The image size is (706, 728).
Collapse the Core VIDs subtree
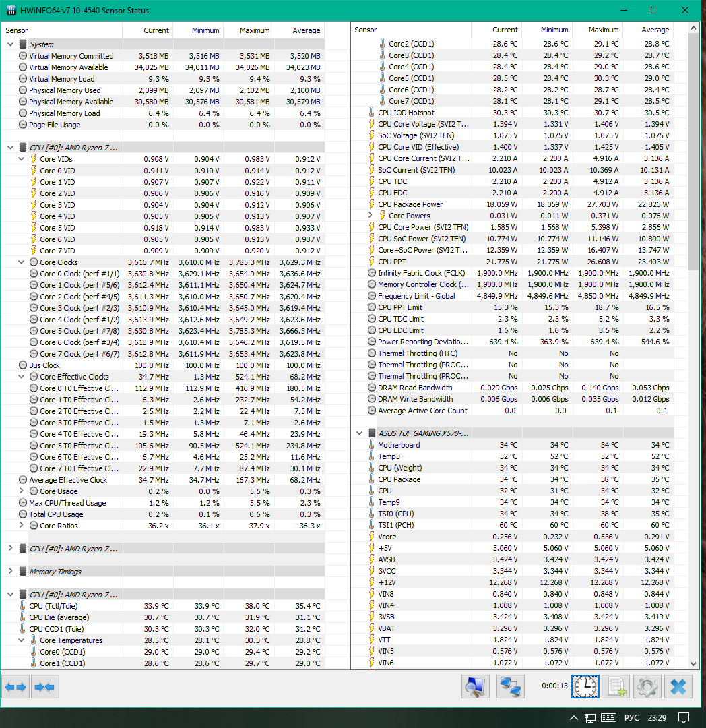coord(22,159)
